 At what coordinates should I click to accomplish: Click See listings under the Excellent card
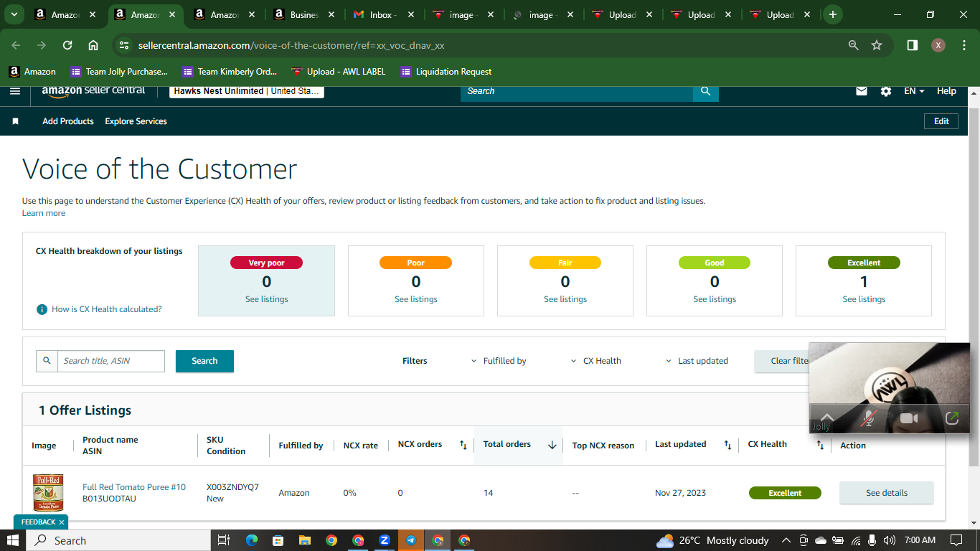[x=864, y=299]
